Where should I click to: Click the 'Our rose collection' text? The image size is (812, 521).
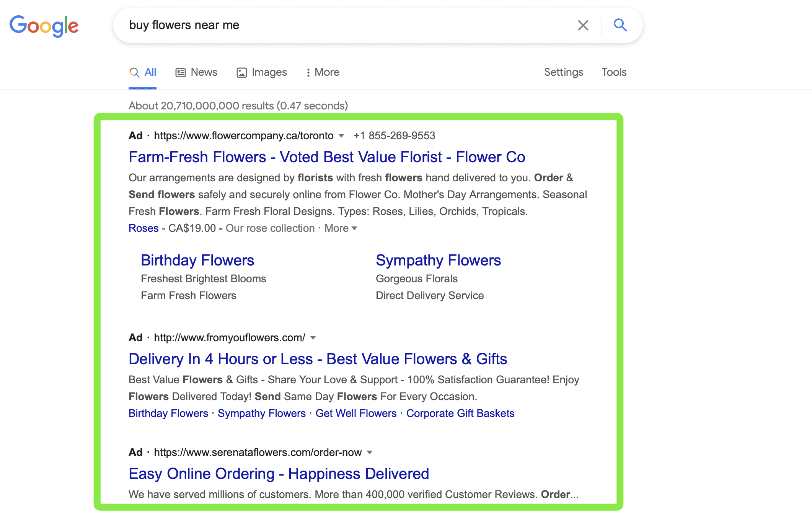pyautogui.click(x=270, y=228)
